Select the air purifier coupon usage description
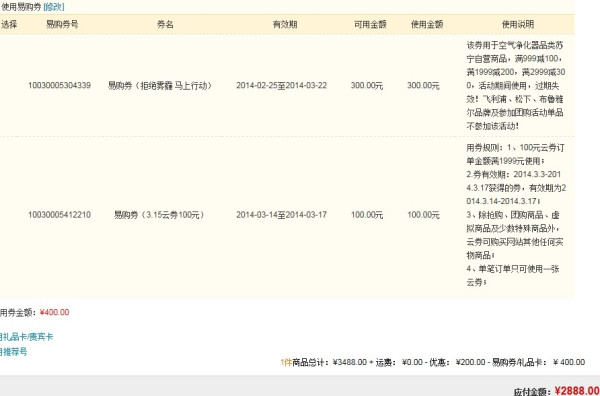 tap(515, 86)
